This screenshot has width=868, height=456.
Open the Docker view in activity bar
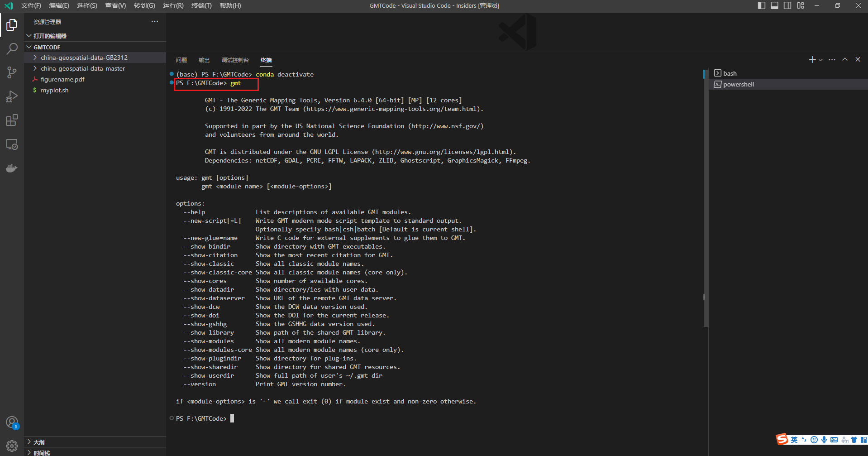click(x=12, y=168)
